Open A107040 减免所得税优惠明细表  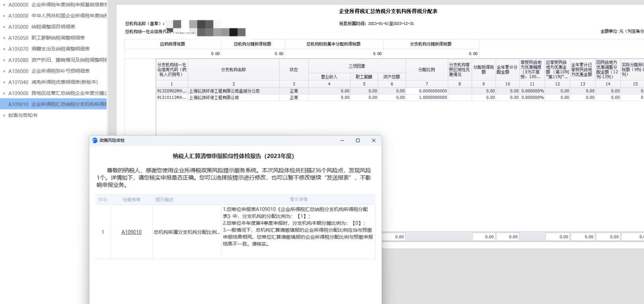[x=53, y=82]
